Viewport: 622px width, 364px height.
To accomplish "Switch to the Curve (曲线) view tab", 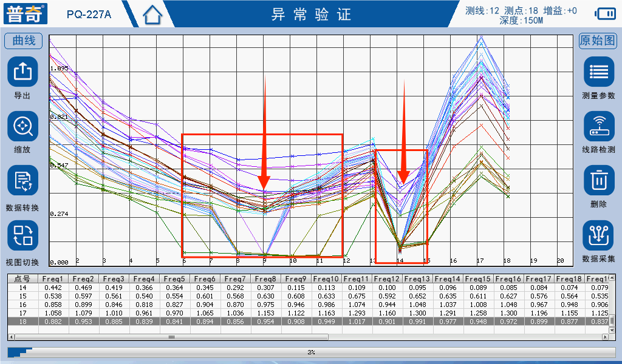I will pos(24,41).
